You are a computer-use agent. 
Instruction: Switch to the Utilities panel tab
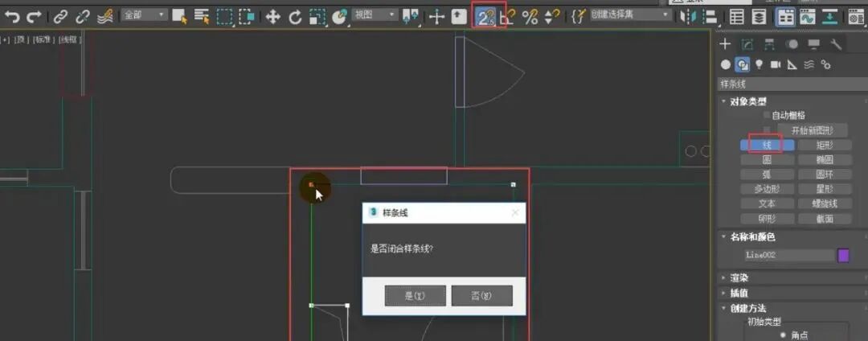point(836,44)
